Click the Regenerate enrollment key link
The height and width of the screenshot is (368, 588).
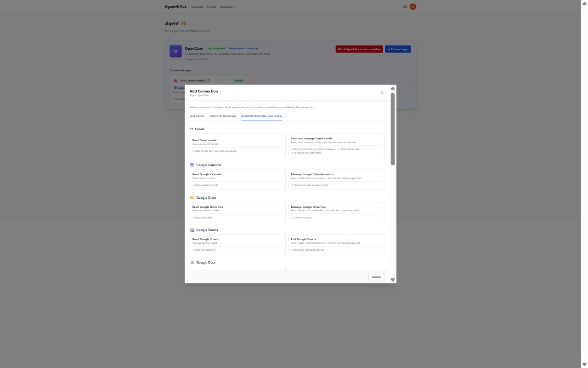243,48
